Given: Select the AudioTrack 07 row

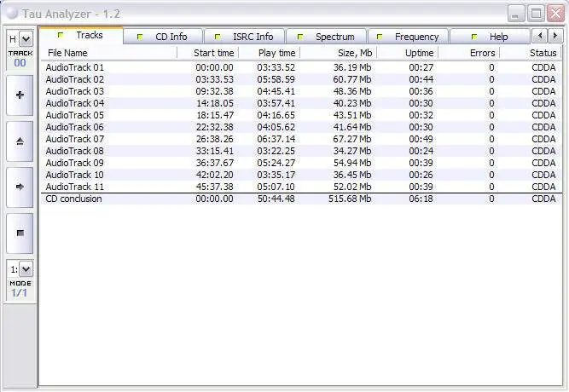Looking at the screenshot, I should [301, 139].
